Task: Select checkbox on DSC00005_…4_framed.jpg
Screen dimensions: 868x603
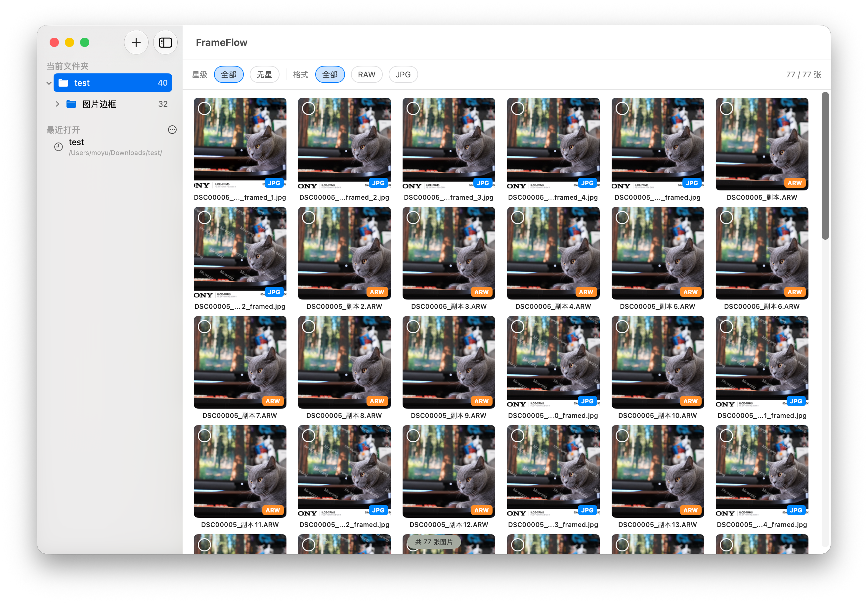Action: 726,436
